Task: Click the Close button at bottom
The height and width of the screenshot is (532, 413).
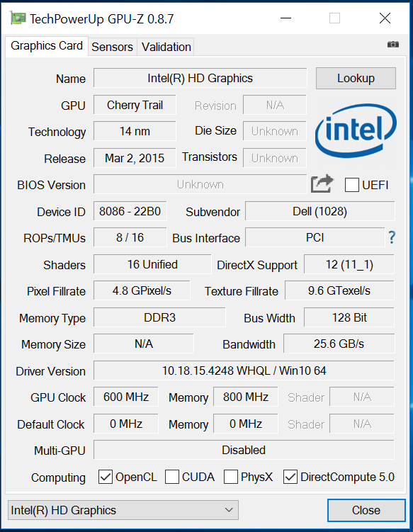Action: [366, 510]
